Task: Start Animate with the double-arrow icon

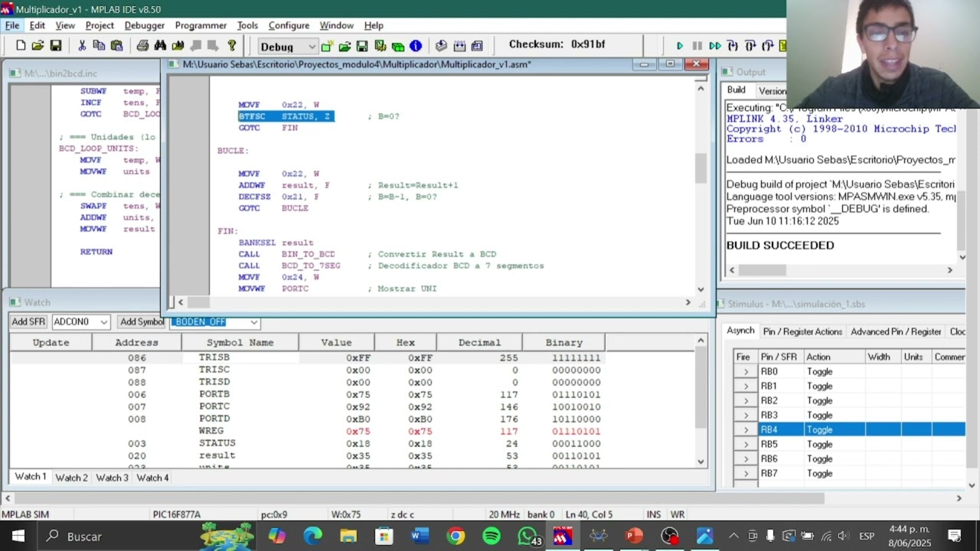Action: tap(714, 46)
